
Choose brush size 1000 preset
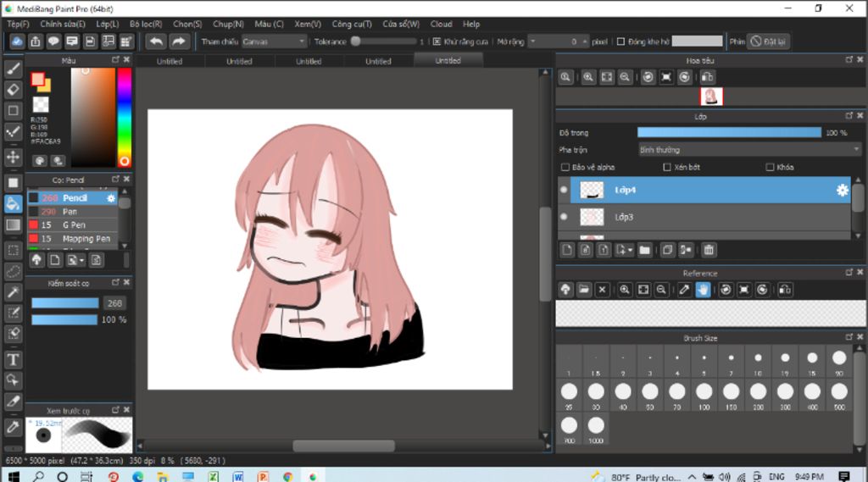click(x=596, y=429)
